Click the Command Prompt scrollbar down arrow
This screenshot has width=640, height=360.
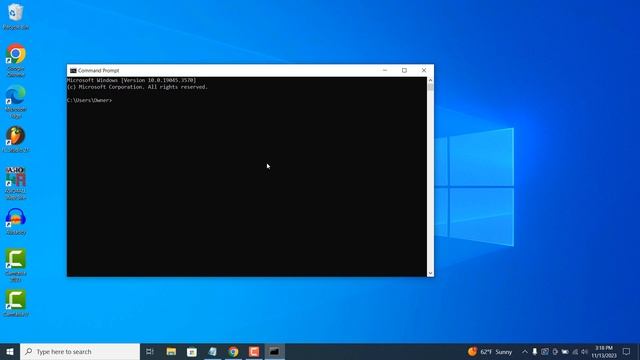(430, 273)
